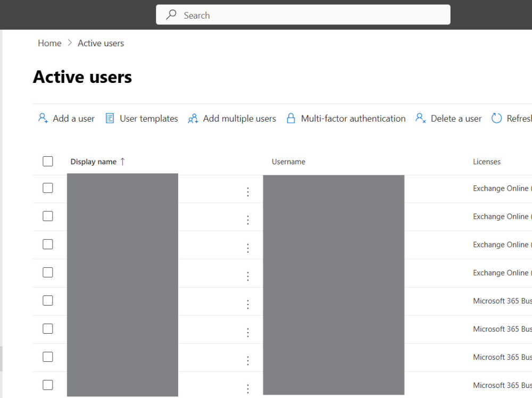
Task: Click the fifth row's Microsoft 365 Bus license text
Action: coord(502,301)
